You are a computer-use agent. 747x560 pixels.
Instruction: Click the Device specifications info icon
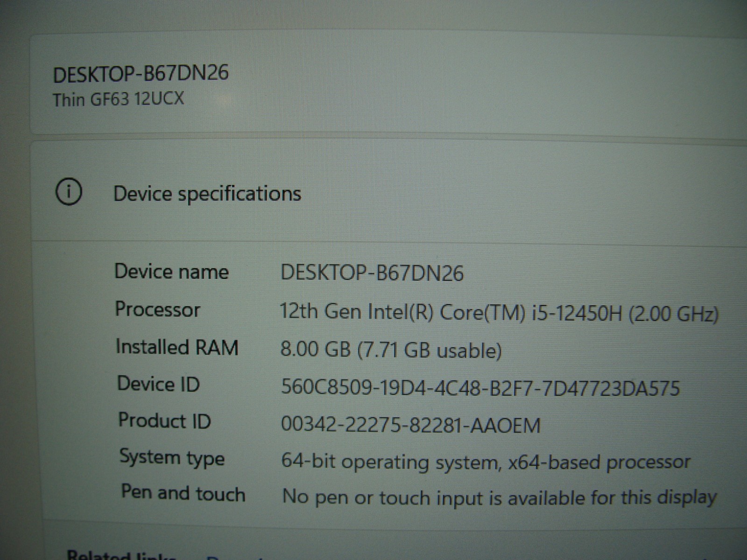click(x=69, y=192)
